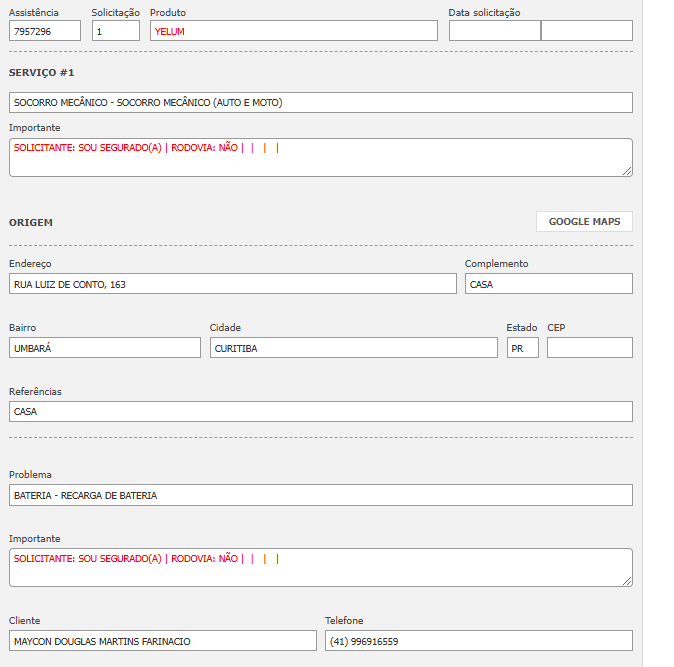Select the Referências field
674x667 pixels.
click(x=320, y=412)
